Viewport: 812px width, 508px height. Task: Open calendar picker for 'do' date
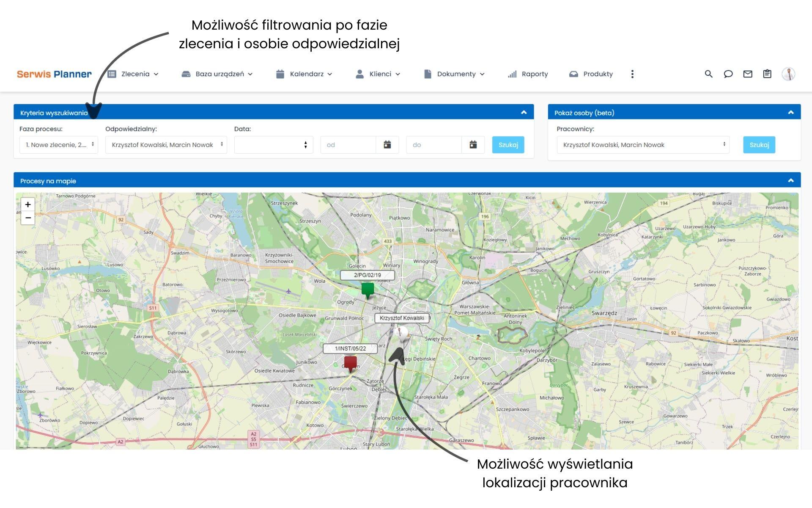pos(473,145)
